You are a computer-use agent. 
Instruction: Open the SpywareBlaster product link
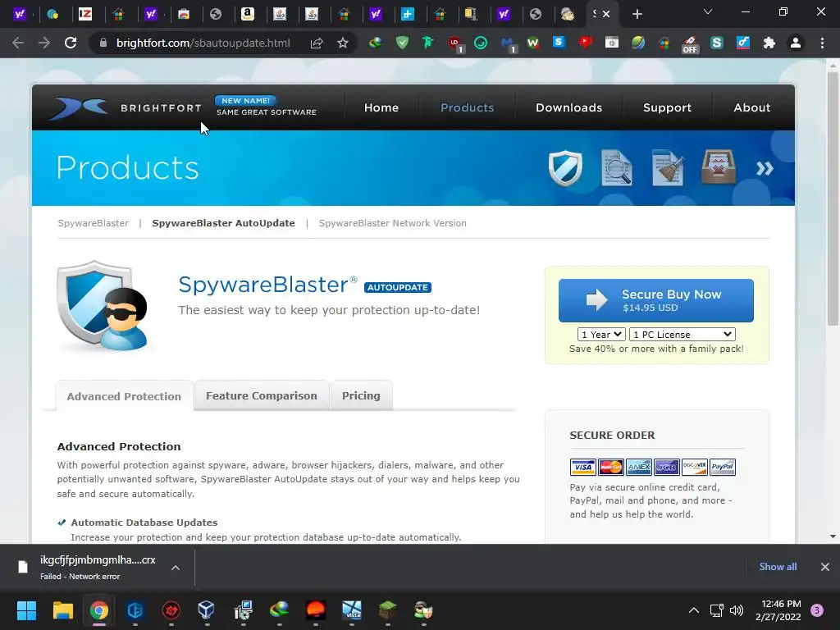point(94,223)
